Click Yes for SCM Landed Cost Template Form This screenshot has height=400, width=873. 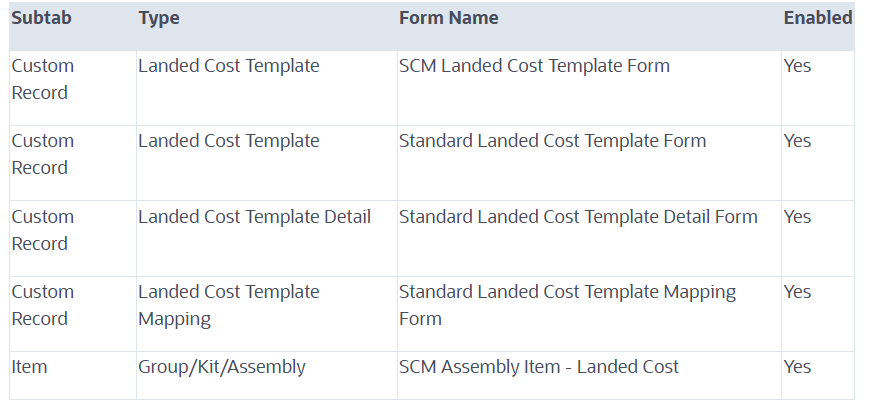point(797,66)
